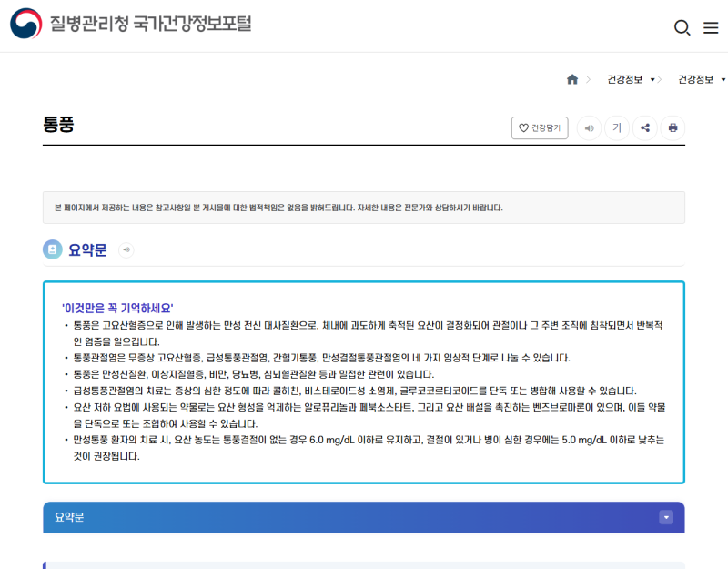Viewport: 728px width, 569px height.
Task: Click the 통풍 page title
Action: (x=58, y=125)
